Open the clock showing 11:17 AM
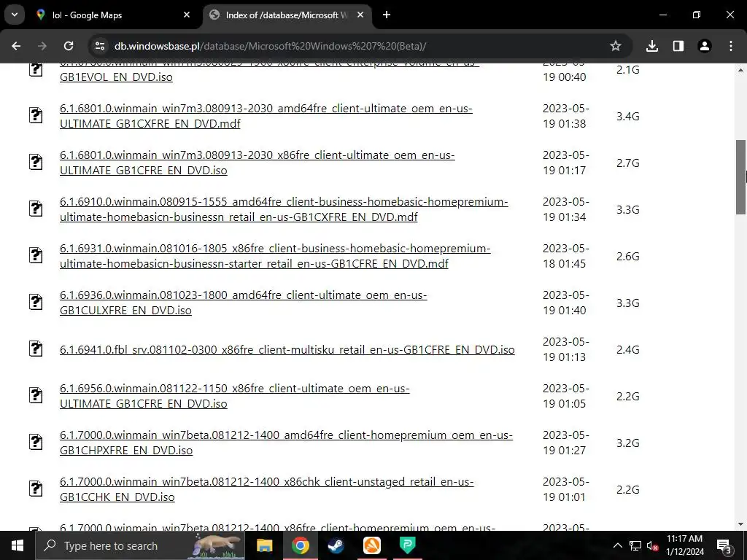The width and height of the screenshot is (747, 560). pos(684,545)
